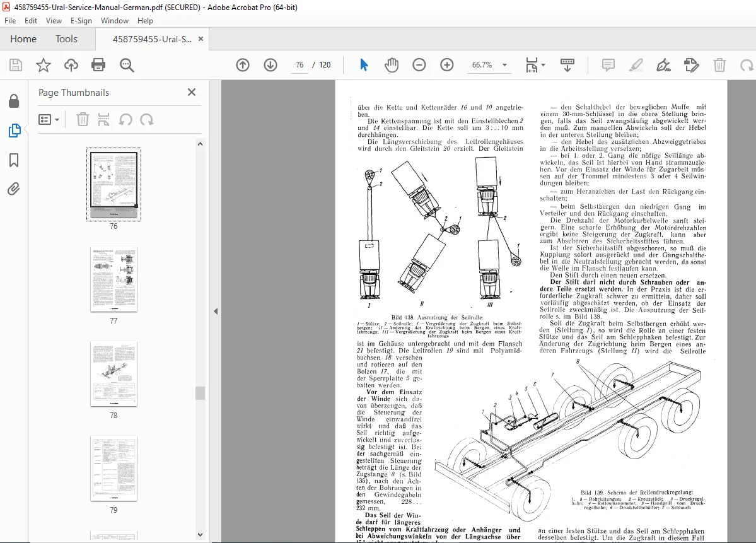Open the E-Sign menu
756x543 pixels.
81,21
